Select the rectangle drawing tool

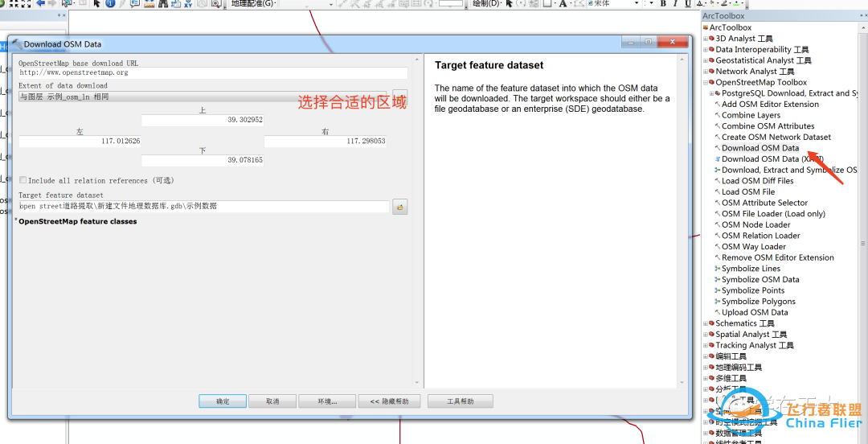547,4
